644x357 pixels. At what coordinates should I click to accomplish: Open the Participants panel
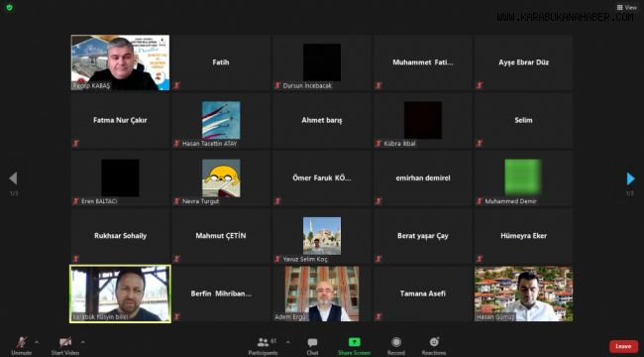click(x=263, y=345)
